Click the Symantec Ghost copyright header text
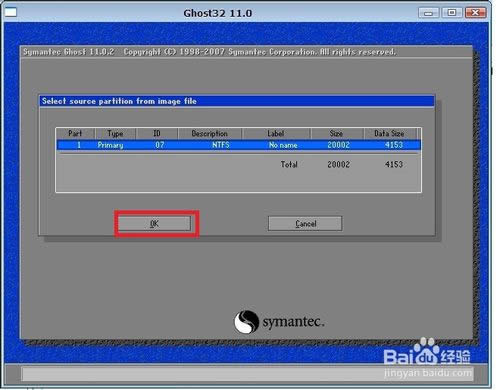This screenshot has height=390, width=500. (x=209, y=52)
